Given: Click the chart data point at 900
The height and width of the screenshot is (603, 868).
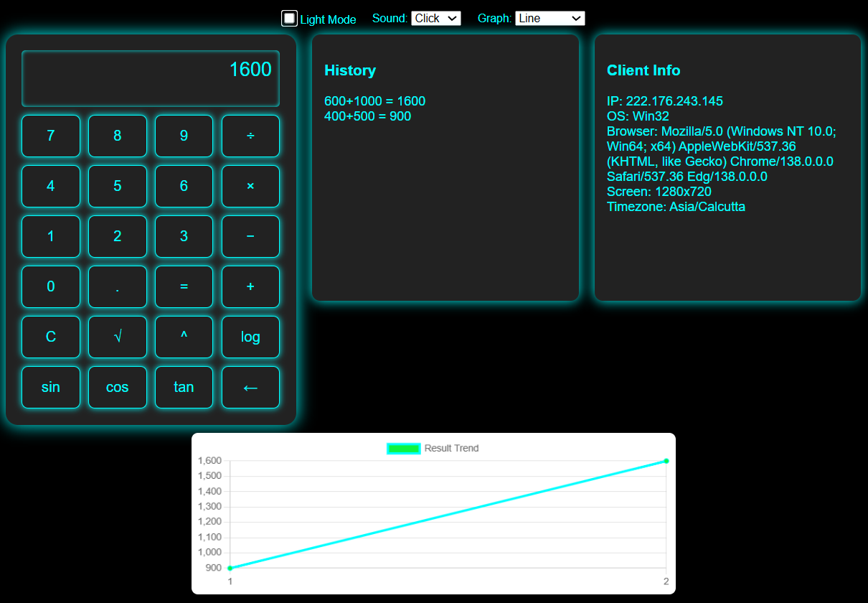Looking at the screenshot, I should point(230,568).
